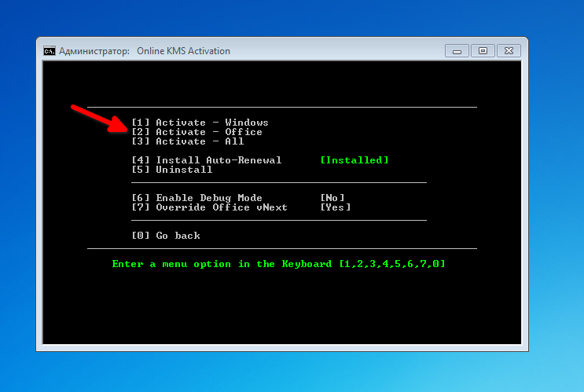This screenshot has height=392, width=584.
Task: Click the Enable Debug Mode option
Action: (x=197, y=198)
